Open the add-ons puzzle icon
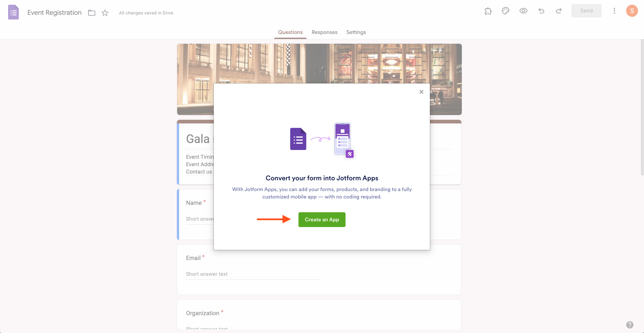The image size is (644, 333). click(488, 11)
